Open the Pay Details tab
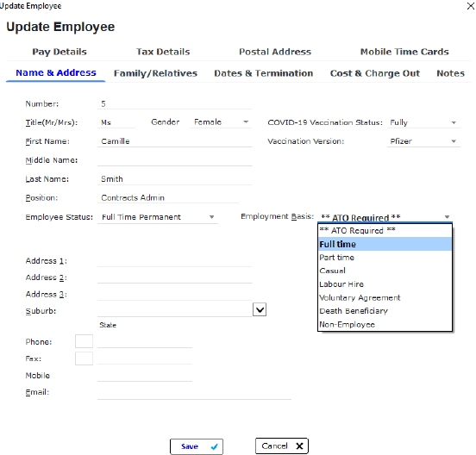 60,52
